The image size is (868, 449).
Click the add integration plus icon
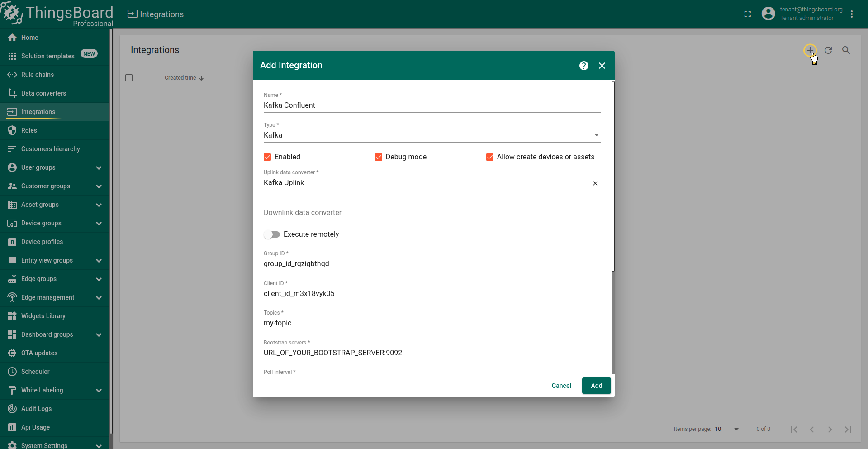pos(810,50)
